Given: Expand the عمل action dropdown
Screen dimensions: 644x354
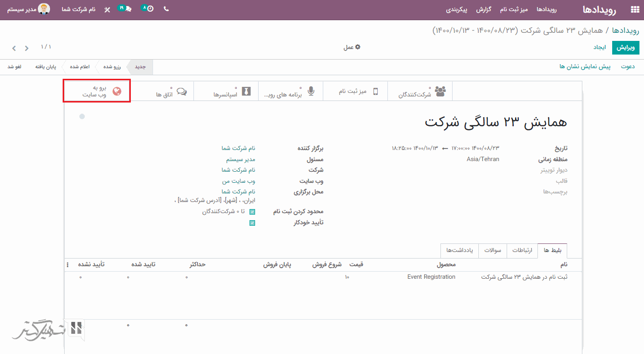Looking at the screenshot, I should [352, 47].
